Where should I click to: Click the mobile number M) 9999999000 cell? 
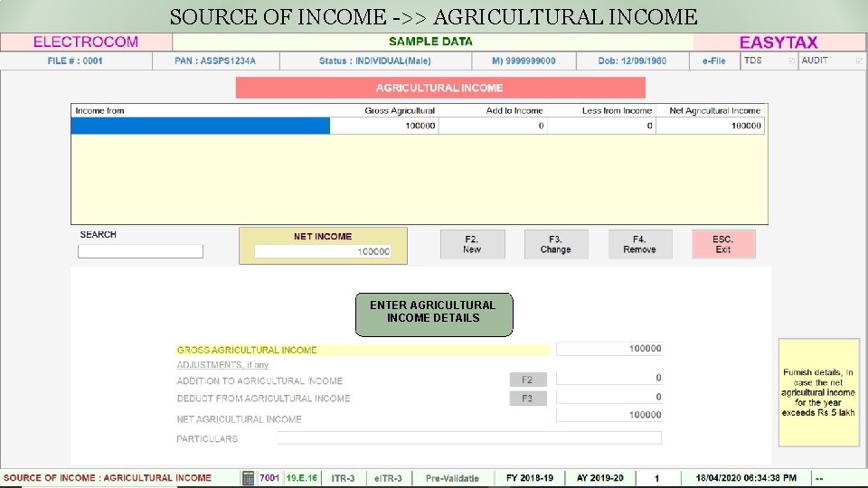pyautogui.click(x=524, y=61)
